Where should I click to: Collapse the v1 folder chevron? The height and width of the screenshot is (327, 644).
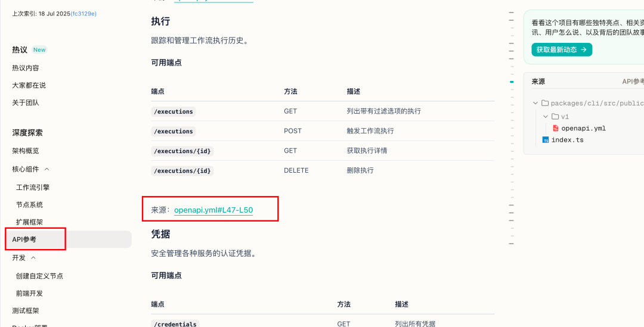point(546,117)
